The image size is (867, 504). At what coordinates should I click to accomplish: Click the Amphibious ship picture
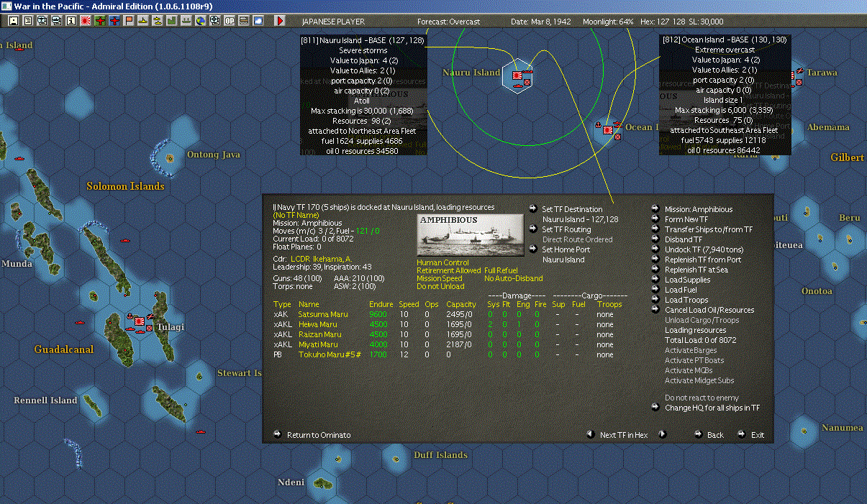point(471,234)
